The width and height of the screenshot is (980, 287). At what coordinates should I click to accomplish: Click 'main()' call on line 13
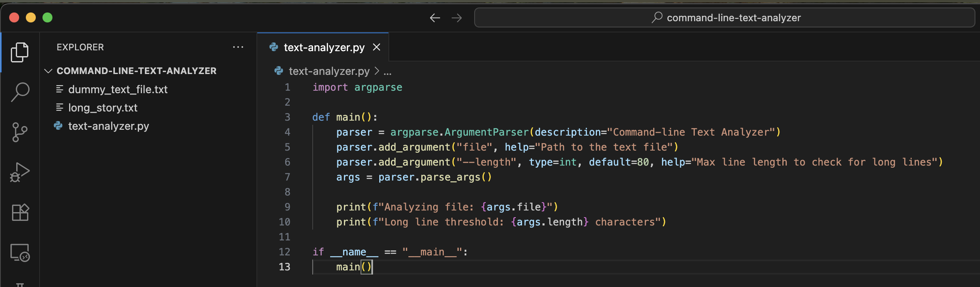coord(354,267)
